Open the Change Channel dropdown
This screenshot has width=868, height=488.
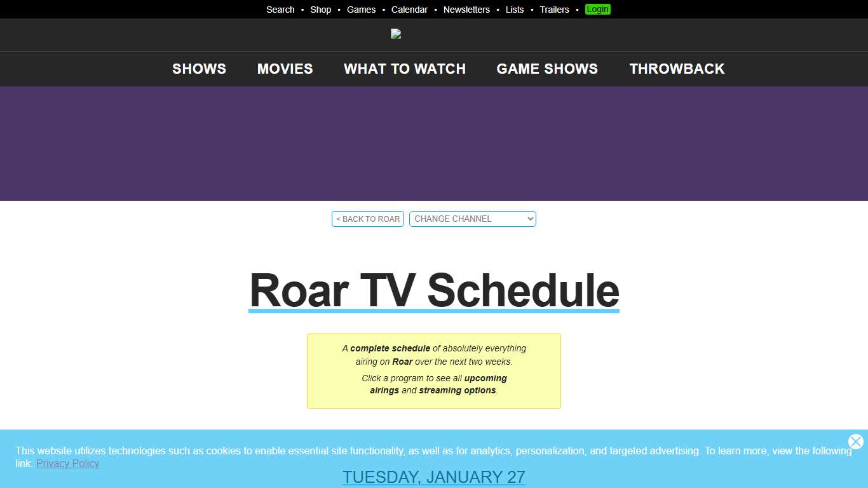[x=473, y=219]
